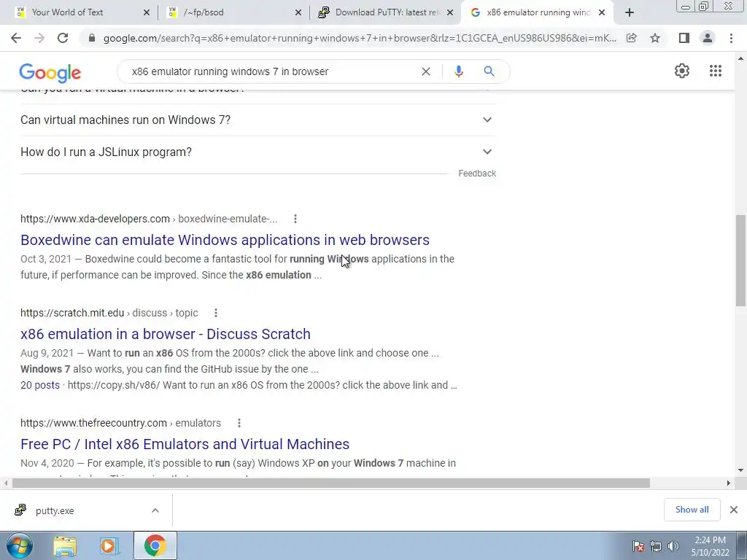The height and width of the screenshot is (560, 747).
Task: Reload the current page
Action: 63,38
